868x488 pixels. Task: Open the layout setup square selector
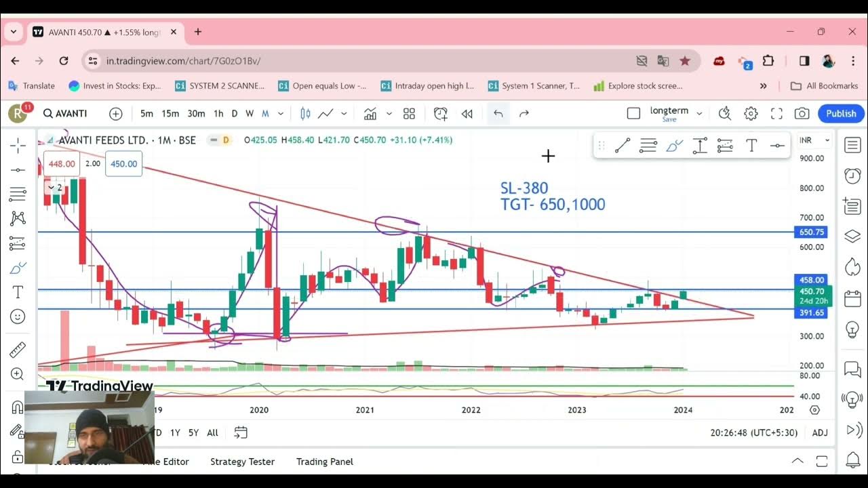(x=633, y=113)
